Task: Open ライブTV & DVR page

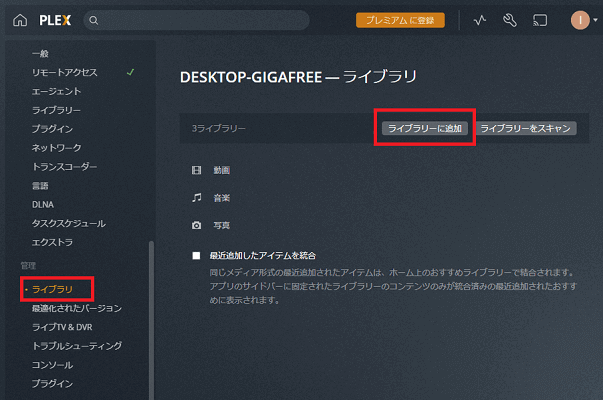Action: 62,327
